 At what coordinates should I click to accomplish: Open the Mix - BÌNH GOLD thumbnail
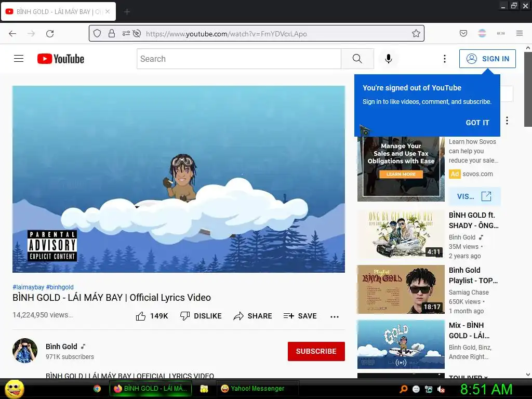[x=401, y=344]
